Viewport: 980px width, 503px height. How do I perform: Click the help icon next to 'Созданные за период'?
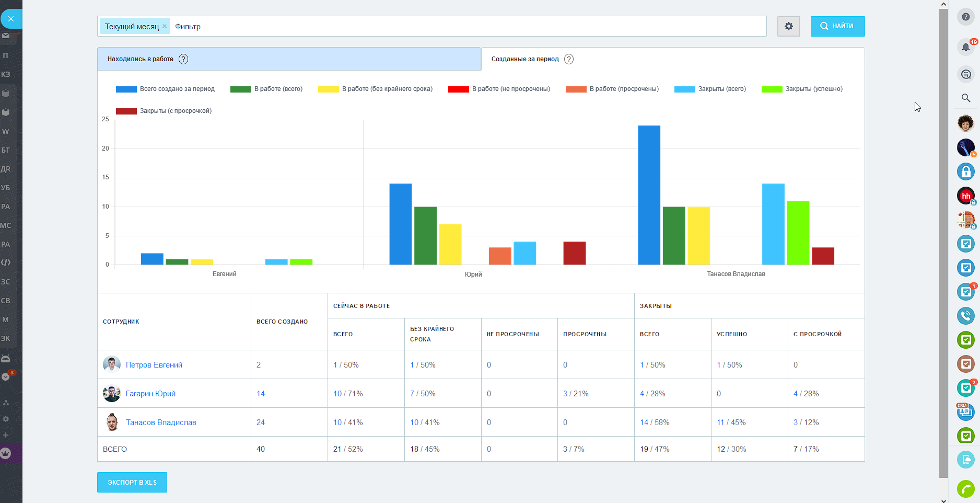click(569, 59)
